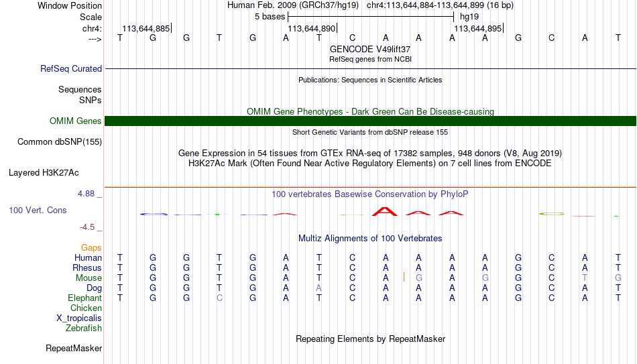
Task: Click the Common dbSNP(155) track label
Action: (60, 142)
